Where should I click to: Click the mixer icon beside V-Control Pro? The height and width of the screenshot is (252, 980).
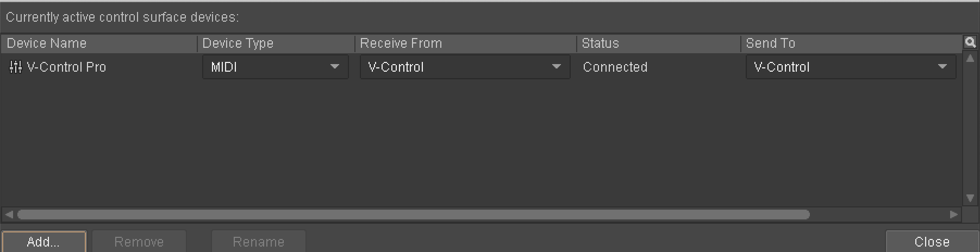click(x=15, y=67)
